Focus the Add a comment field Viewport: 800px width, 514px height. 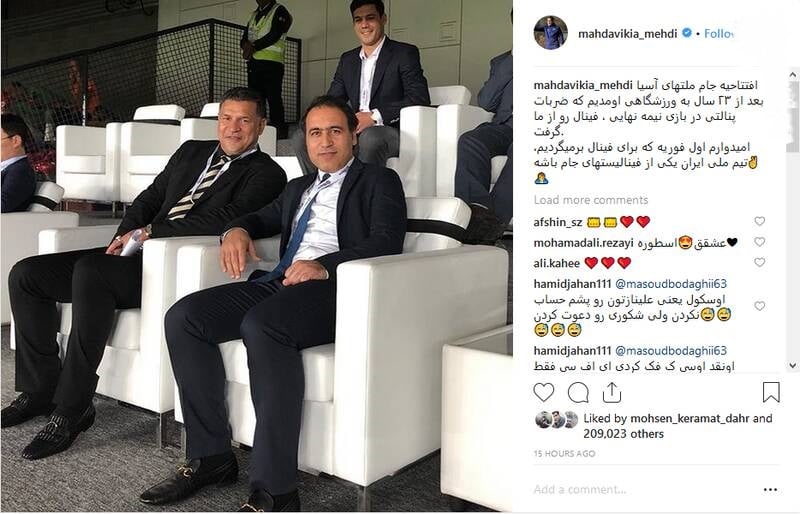(645, 489)
